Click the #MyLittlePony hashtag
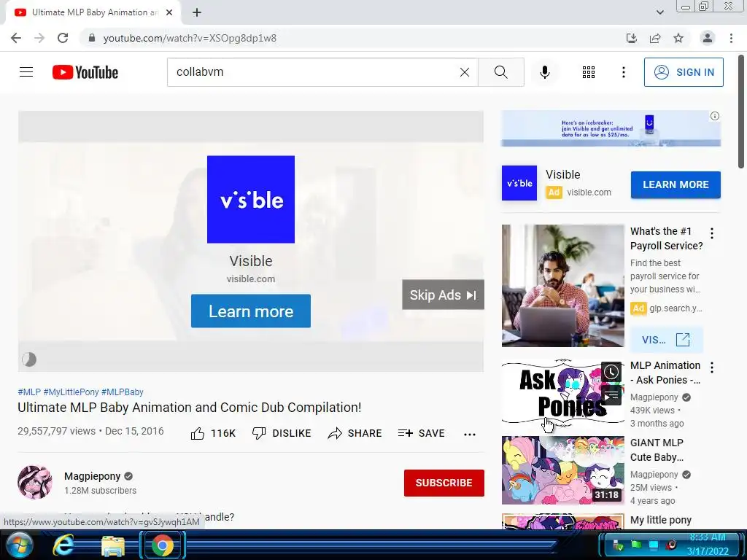Image resolution: width=747 pixels, height=560 pixels. coord(71,392)
